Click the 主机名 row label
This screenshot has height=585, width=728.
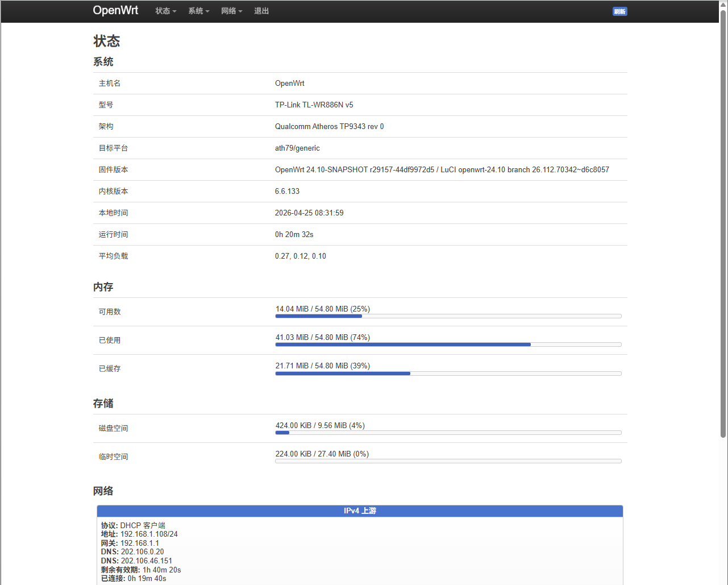click(x=110, y=83)
